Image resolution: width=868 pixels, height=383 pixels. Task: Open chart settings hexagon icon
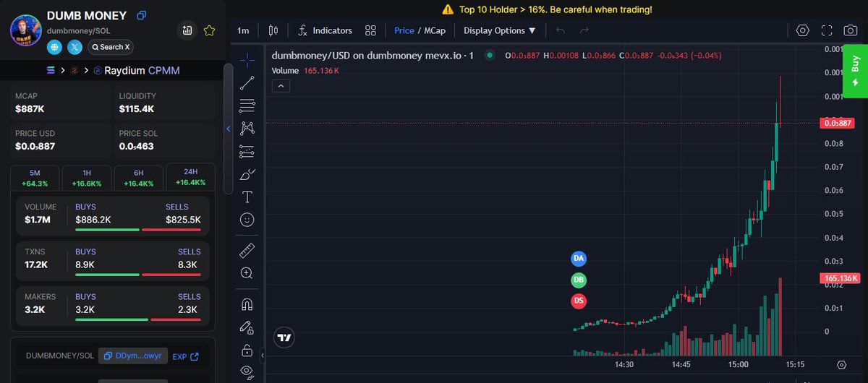pos(802,30)
